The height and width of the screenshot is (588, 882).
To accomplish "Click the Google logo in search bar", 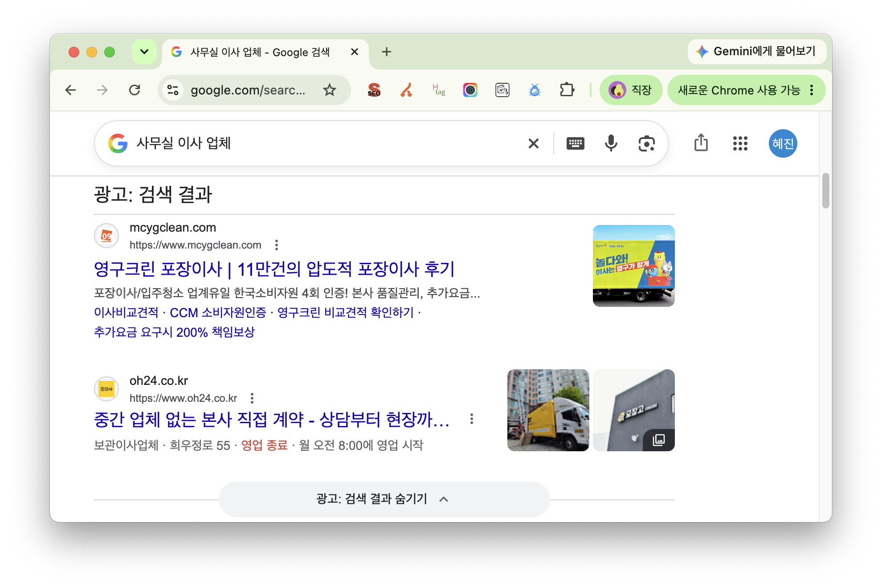I will point(118,143).
